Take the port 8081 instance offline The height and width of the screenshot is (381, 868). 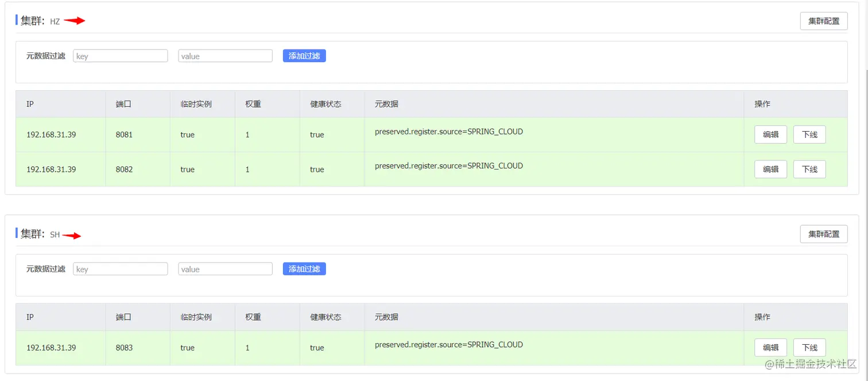coord(809,135)
